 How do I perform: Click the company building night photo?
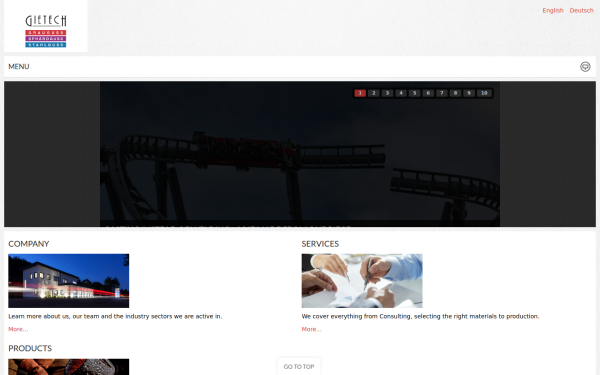(68, 281)
